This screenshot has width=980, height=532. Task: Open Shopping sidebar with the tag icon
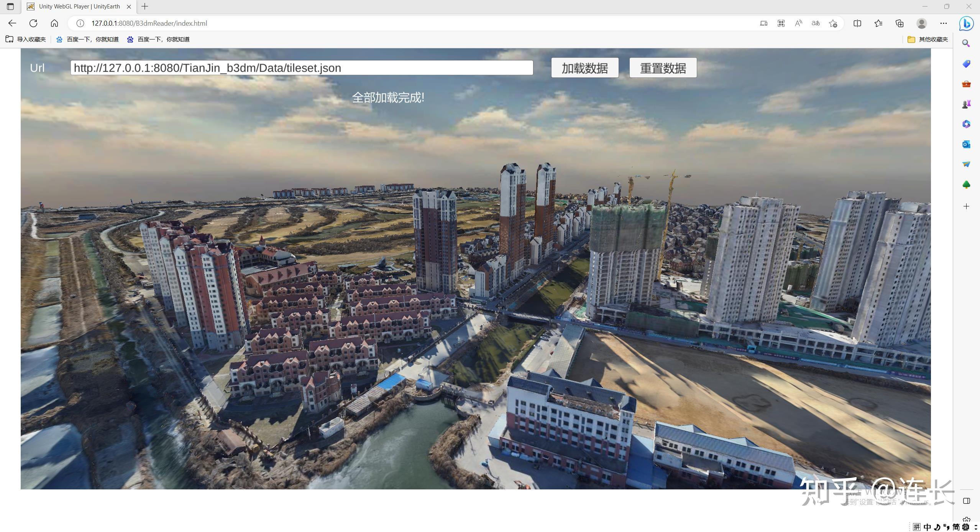tap(966, 64)
